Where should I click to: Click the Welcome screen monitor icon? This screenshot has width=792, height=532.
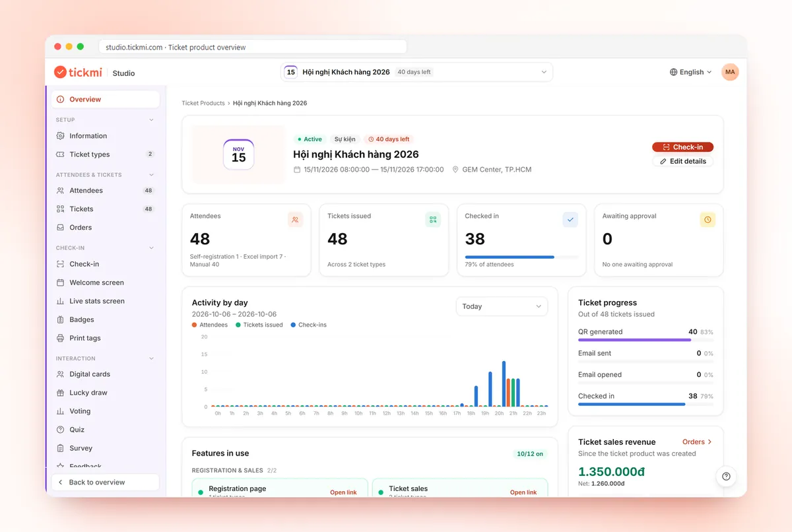(x=61, y=283)
